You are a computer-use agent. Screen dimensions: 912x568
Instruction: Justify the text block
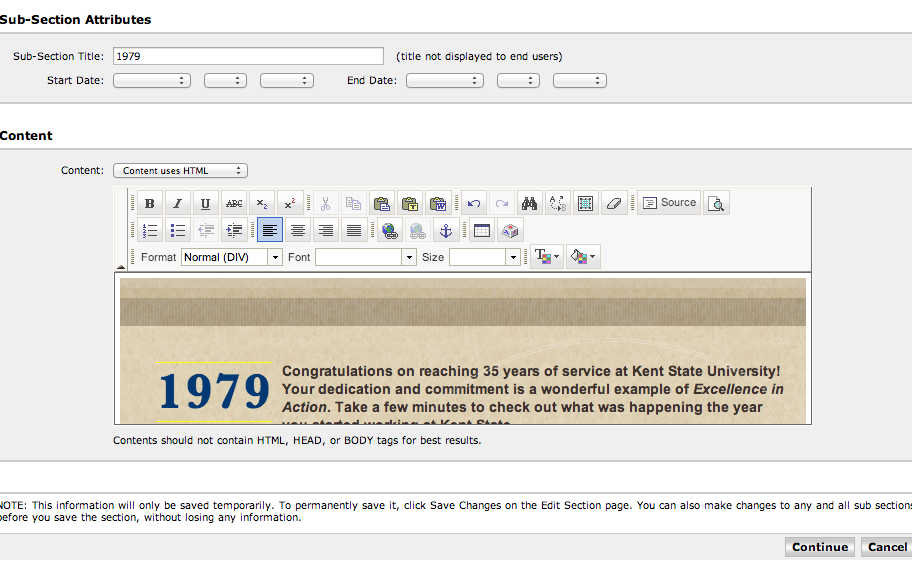click(354, 231)
